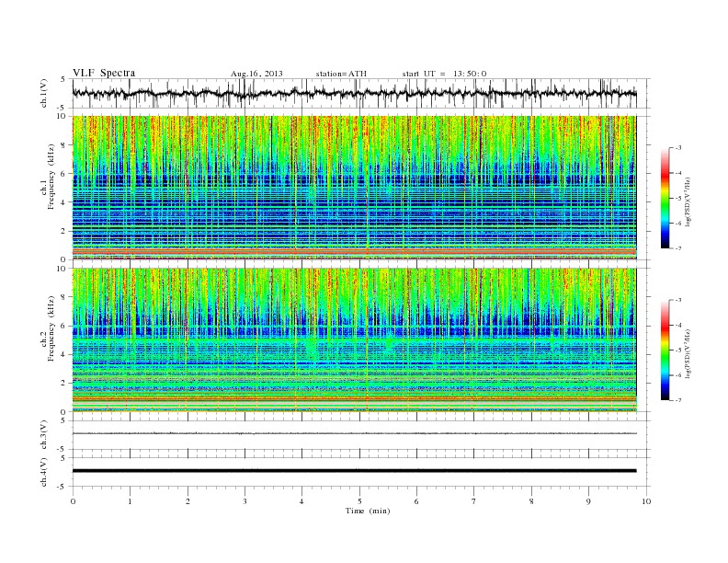
Task: Click the "8" minute tick on time axis
Action: [x=531, y=501]
